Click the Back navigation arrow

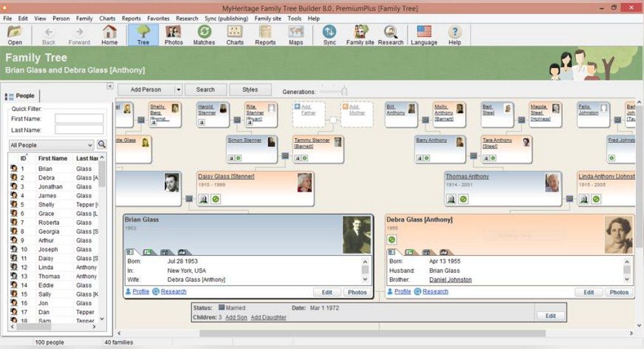point(48,35)
